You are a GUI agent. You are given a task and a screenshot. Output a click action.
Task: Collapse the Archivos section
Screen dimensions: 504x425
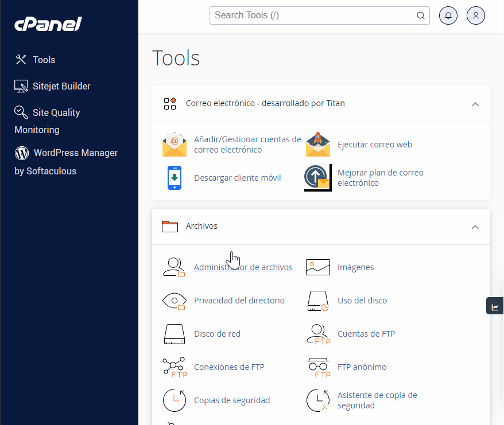(475, 227)
